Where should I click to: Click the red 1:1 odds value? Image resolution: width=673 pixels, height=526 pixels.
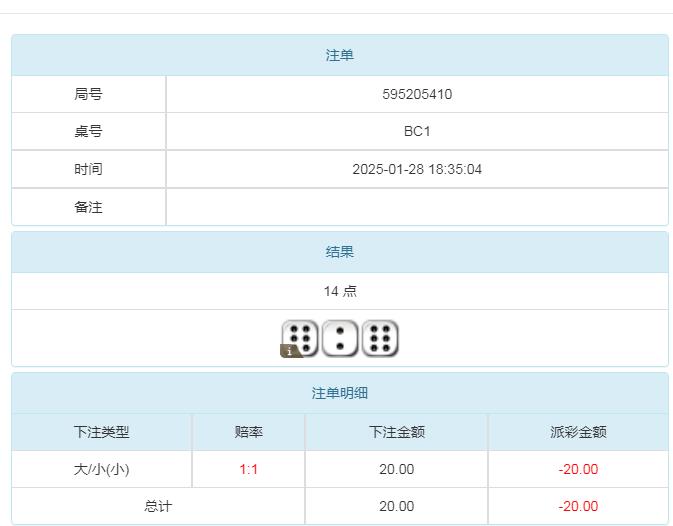249,469
